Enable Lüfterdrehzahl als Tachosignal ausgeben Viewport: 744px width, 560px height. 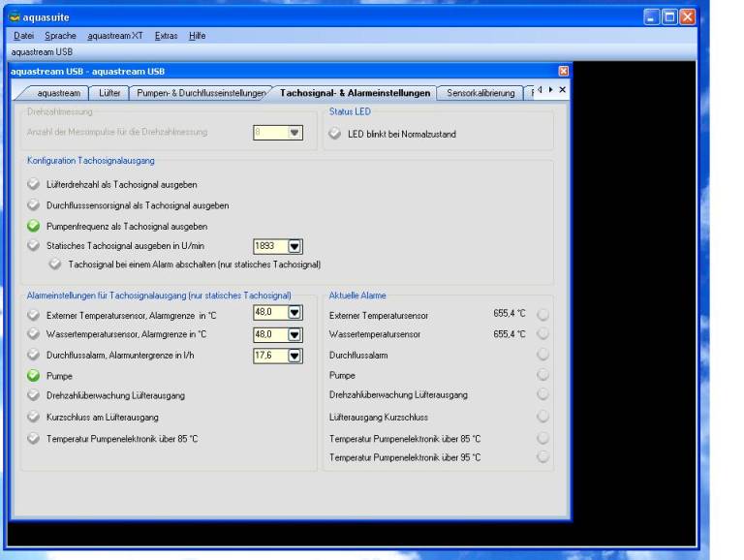[34, 184]
